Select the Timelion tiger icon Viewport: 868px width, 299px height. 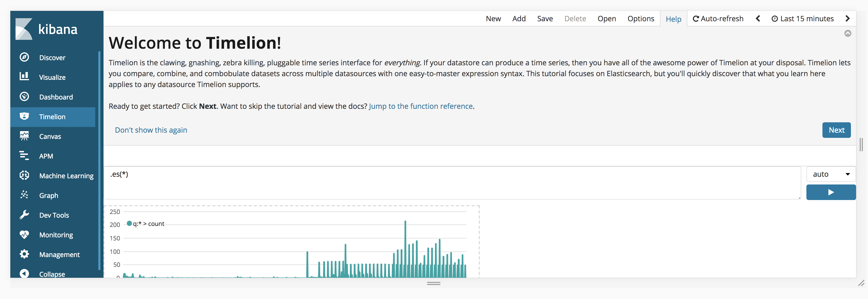point(24,116)
